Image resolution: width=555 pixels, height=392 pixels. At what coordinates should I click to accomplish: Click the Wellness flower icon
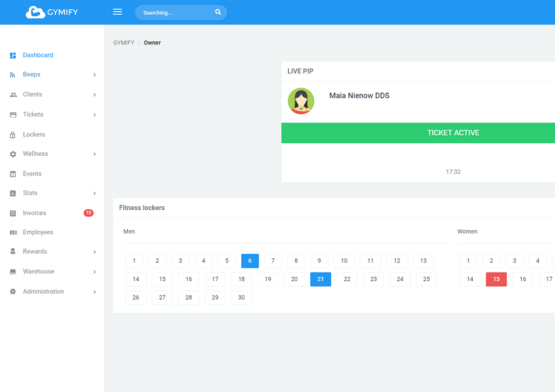pos(13,154)
